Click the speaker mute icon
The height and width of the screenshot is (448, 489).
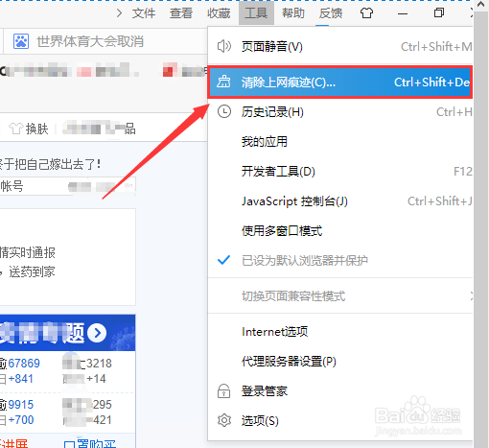point(224,46)
